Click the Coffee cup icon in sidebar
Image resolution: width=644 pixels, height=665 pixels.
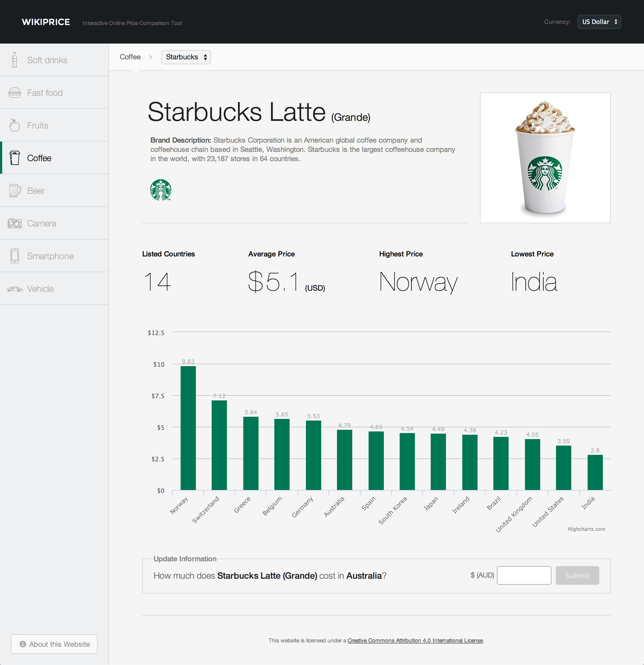(x=15, y=157)
